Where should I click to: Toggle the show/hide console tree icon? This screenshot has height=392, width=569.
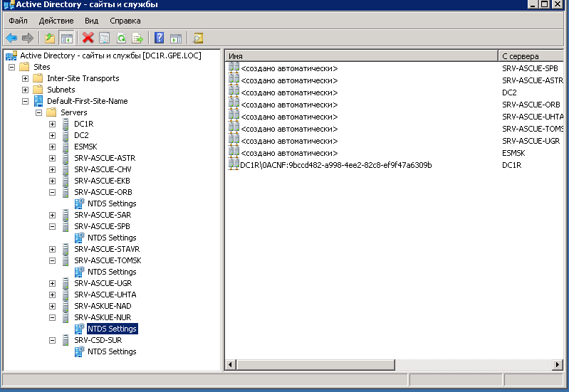click(x=66, y=38)
